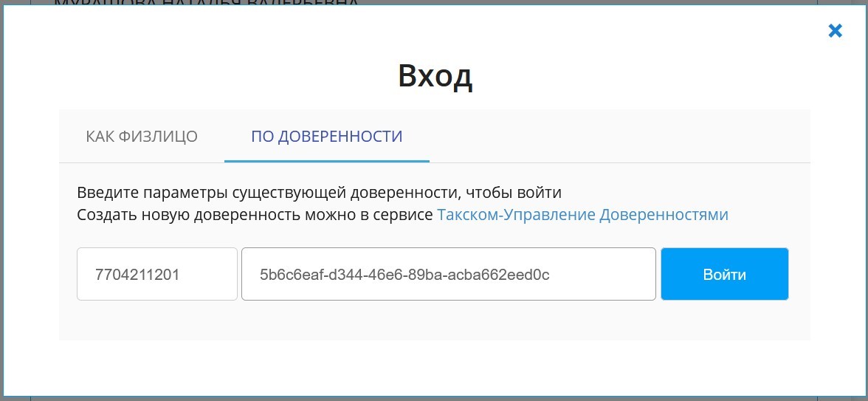
Task: Click the end of the GUID input text
Action: (x=561, y=275)
